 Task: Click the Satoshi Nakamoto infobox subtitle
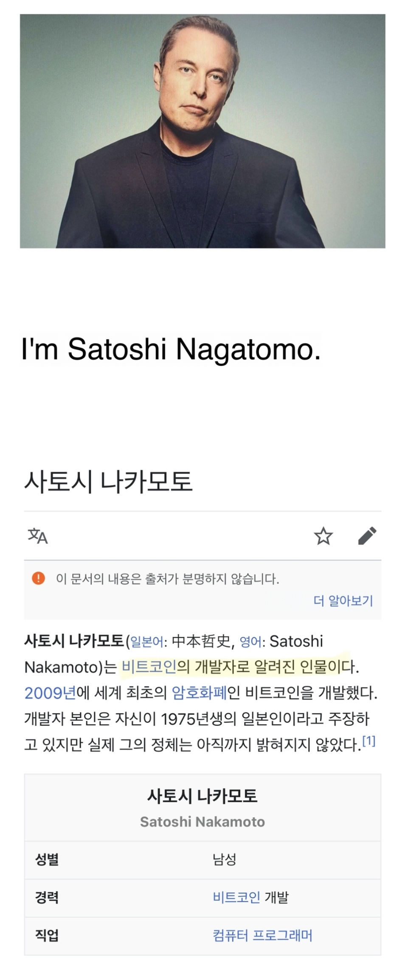[203, 822]
